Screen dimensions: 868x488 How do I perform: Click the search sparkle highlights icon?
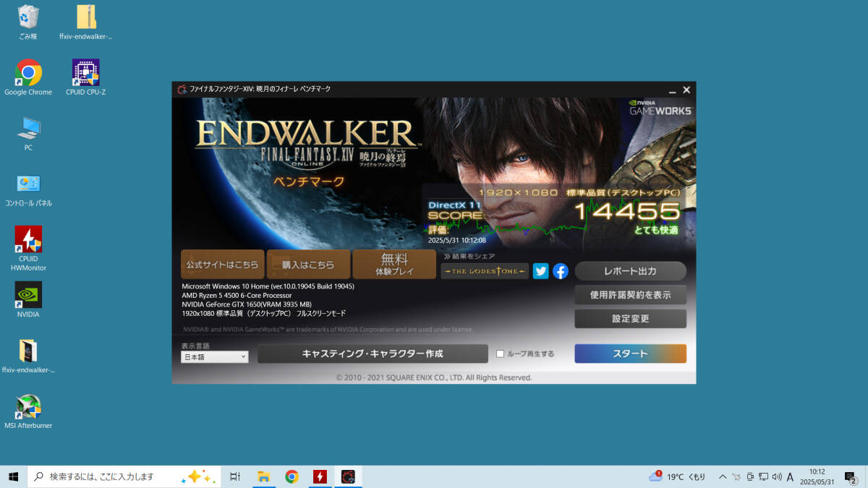coord(198,476)
